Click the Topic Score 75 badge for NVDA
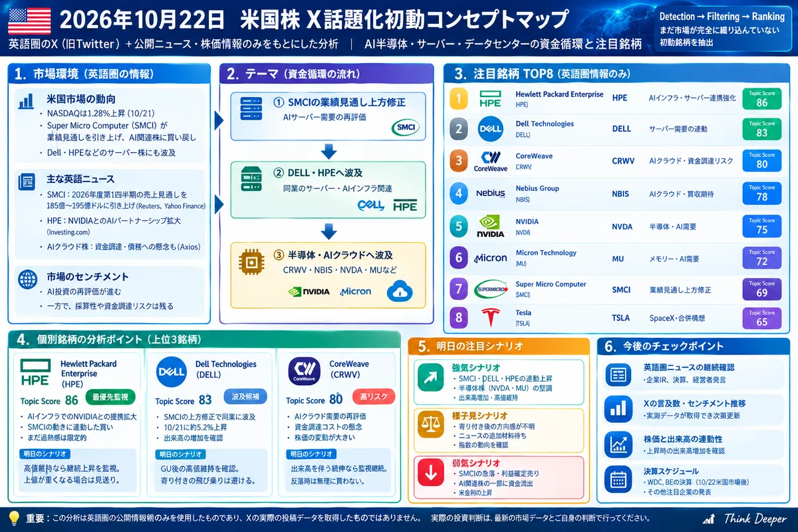 (761, 225)
